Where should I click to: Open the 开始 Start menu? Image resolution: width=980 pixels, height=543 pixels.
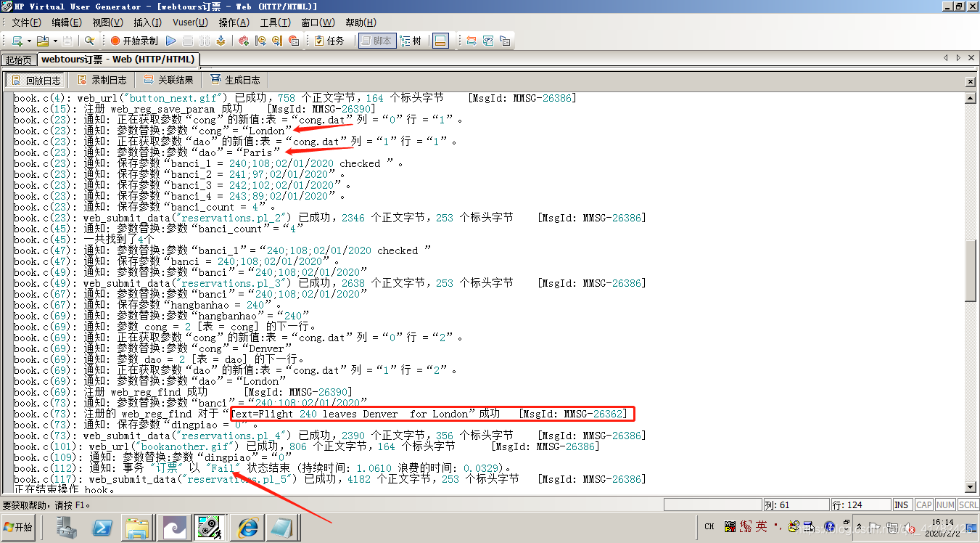pyautogui.click(x=18, y=527)
